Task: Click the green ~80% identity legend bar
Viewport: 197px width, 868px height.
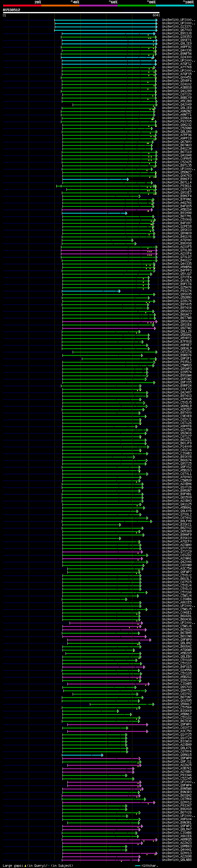Action: point(137,6)
